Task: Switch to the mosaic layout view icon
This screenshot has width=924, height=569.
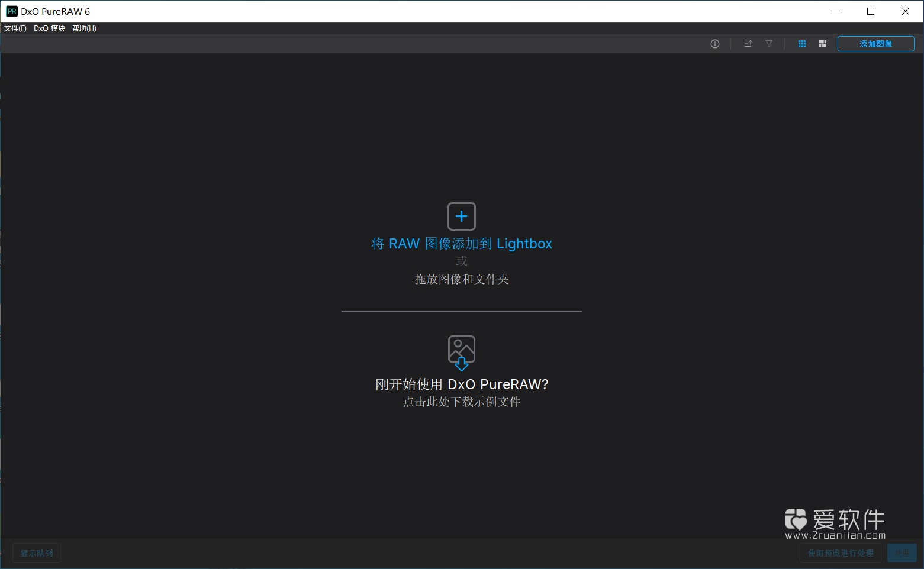Action: (x=823, y=44)
